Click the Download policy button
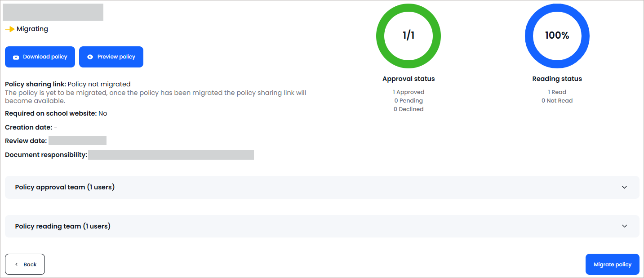 click(40, 57)
